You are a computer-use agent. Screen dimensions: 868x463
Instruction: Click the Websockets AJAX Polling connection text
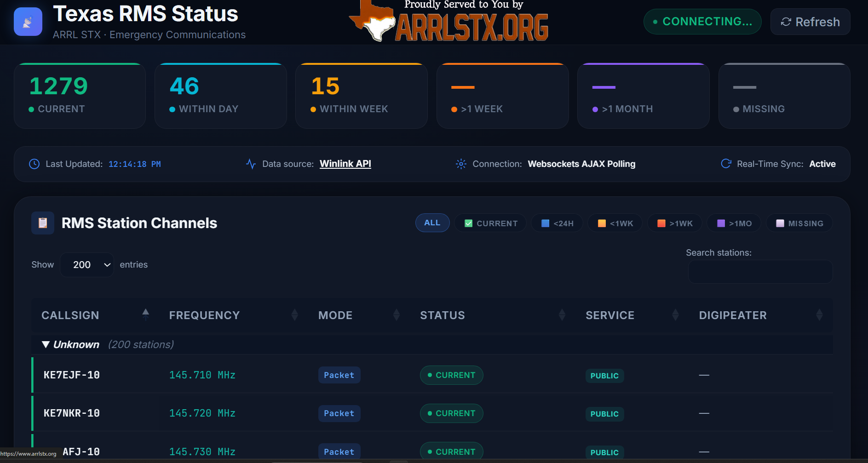tap(581, 164)
